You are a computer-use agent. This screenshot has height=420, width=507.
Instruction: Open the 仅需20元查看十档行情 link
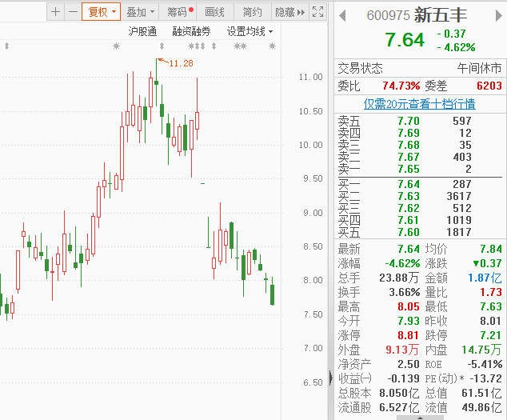tap(419, 103)
